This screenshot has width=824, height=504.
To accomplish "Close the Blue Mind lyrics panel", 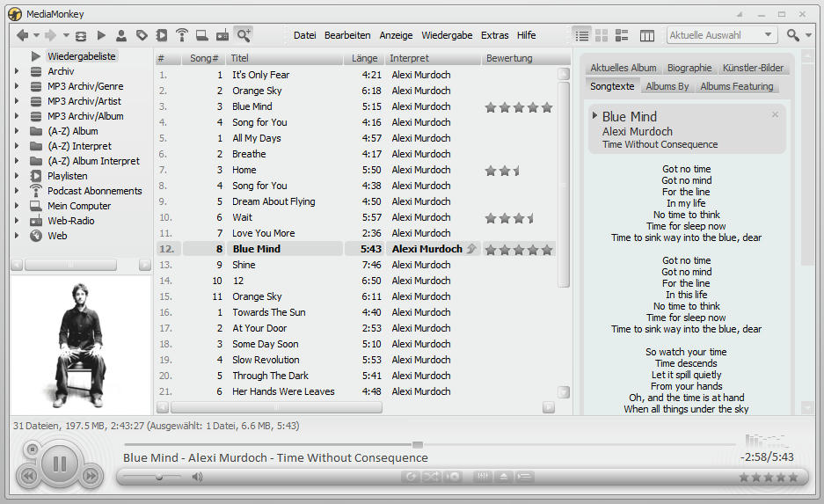I will (775, 114).
